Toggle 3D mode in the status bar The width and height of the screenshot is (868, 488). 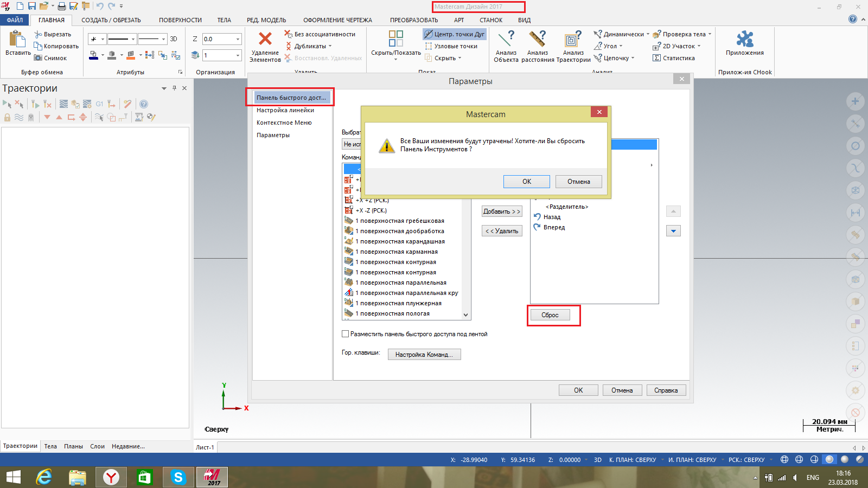click(598, 460)
